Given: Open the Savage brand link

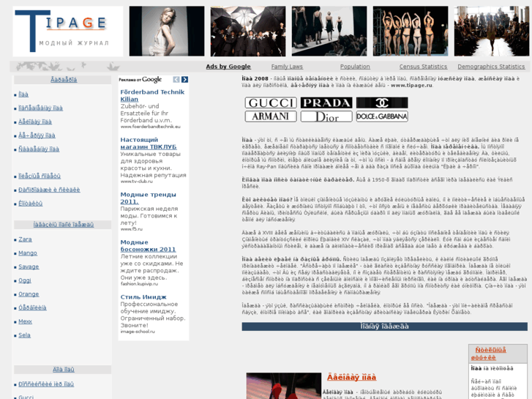Looking at the screenshot, I should [x=29, y=266].
